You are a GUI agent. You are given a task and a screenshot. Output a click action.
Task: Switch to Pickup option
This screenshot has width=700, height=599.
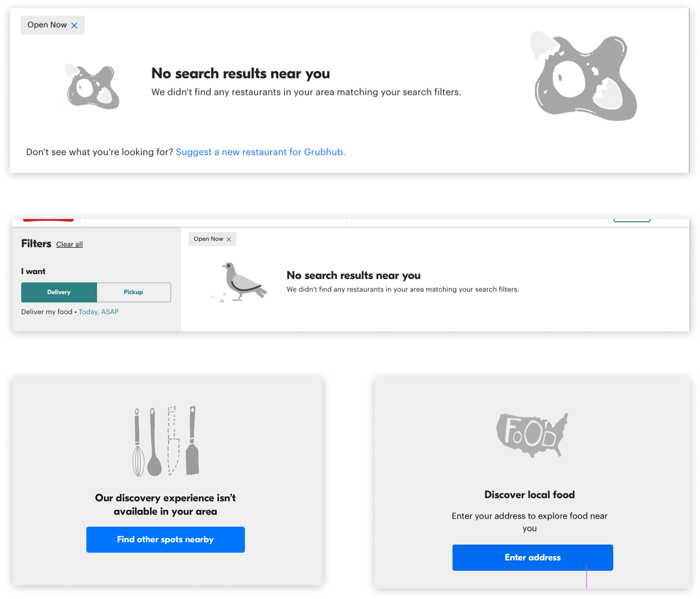pyautogui.click(x=134, y=292)
